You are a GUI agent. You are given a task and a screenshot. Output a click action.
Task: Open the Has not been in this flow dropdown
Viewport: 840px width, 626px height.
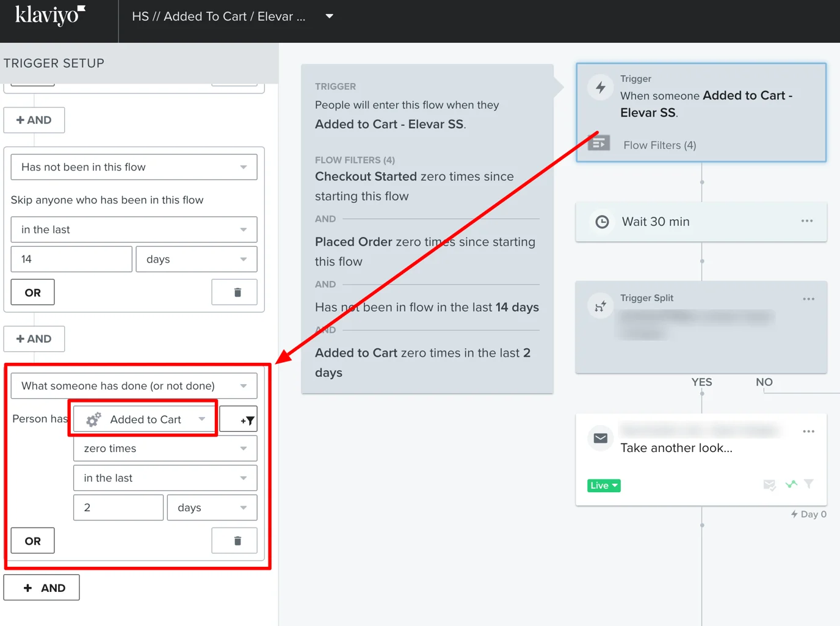point(134,167)
